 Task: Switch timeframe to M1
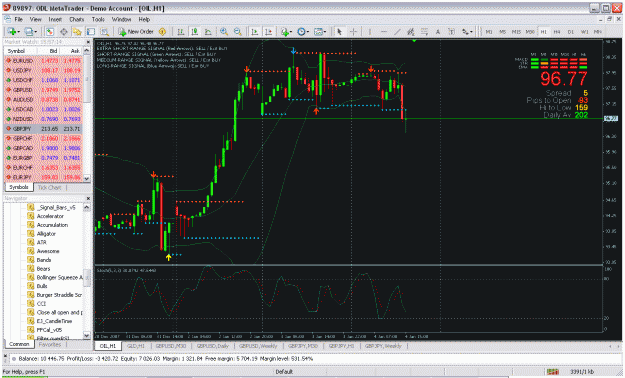point(489,32)
